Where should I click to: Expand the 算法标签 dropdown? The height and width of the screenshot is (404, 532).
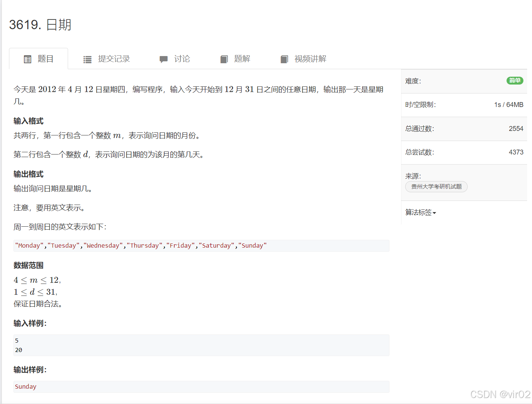pyautogui.click(x=420, y=212)
